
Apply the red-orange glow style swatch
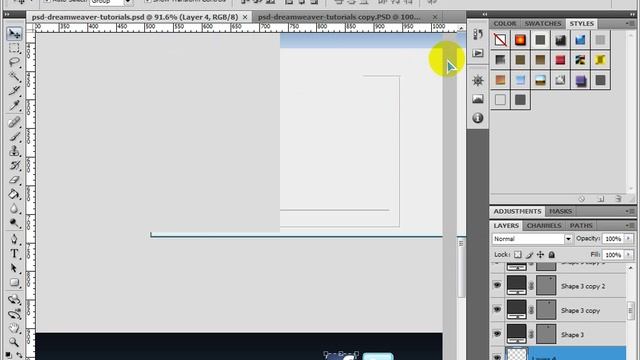coord(520,40)
